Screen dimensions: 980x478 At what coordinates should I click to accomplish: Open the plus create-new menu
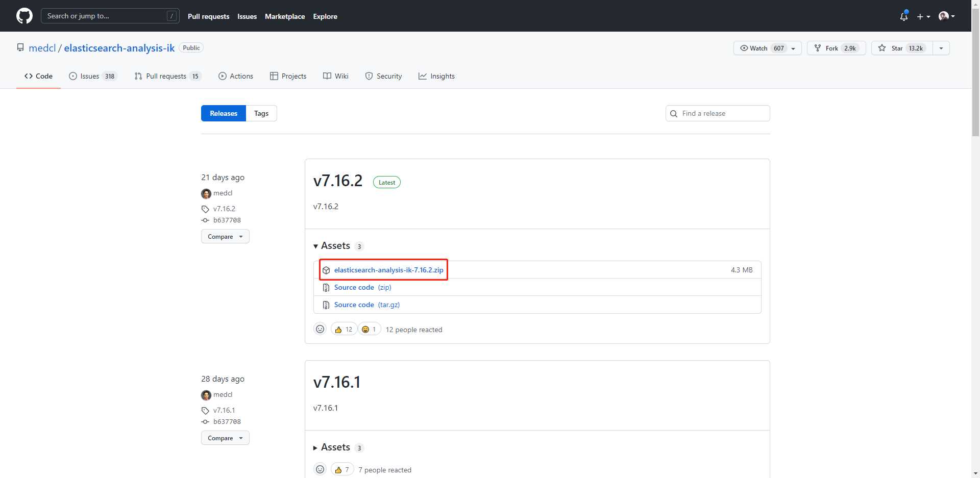click(923, 16)
